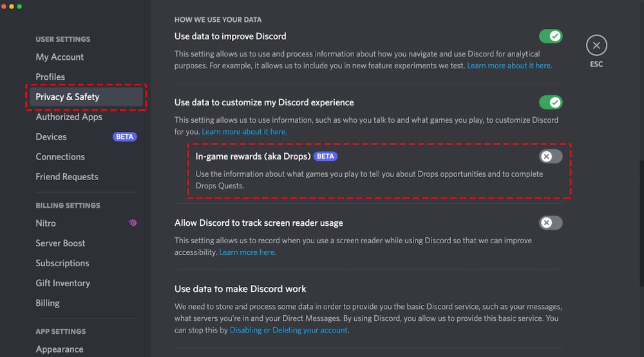Open Connections settings
644x357 pixels.
[61, 156]
